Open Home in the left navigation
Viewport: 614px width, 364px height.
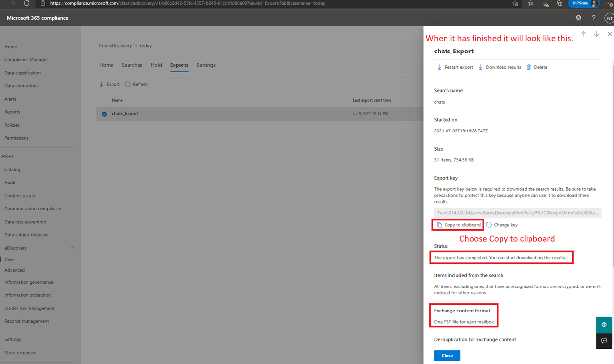[11, 47]
